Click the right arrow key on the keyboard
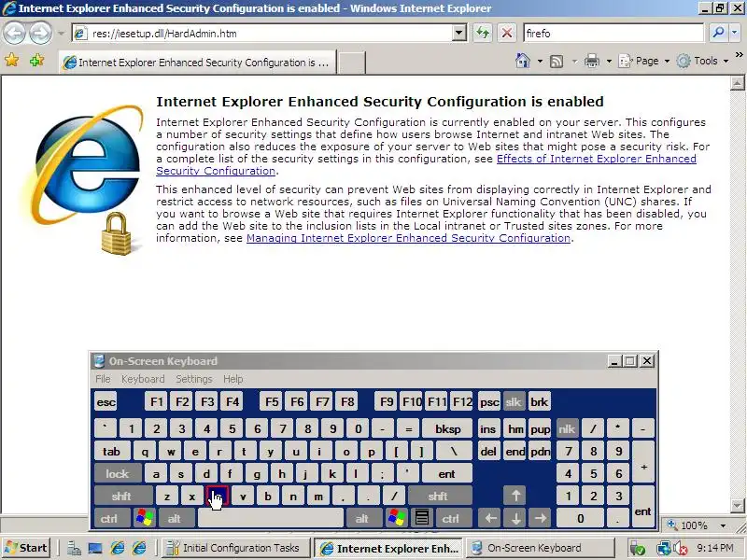The width and height of the screenshot is (747, 560). [541, 518]
